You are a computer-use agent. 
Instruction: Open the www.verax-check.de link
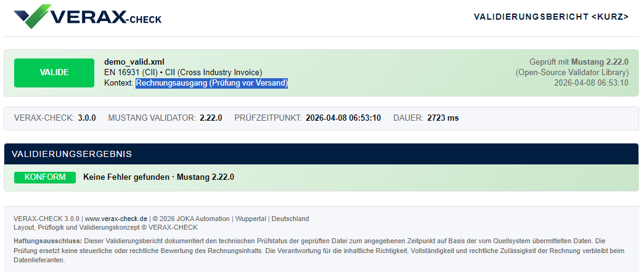[116, 219]
